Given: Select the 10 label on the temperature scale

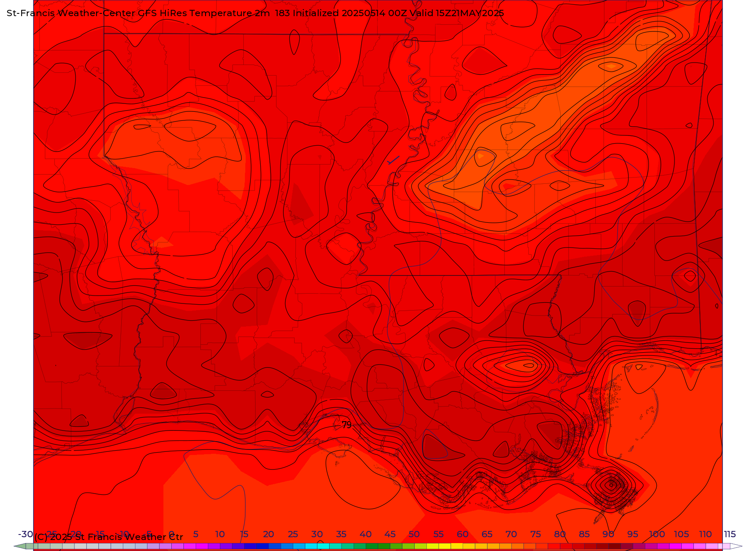Looking at the screenshot, I should point(220,534).
